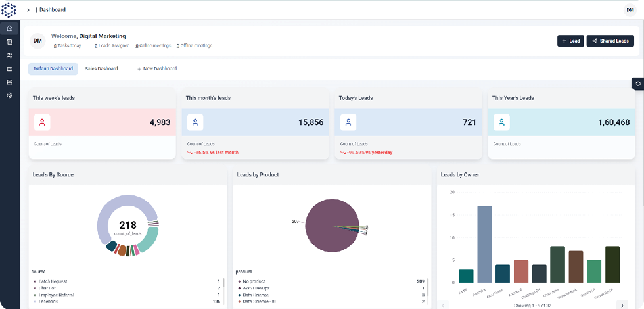Image resolution: width=644 pixels, height=309 pixels.
Task: Open the DM profile avatar at top right
Action: tap(630, 10)
